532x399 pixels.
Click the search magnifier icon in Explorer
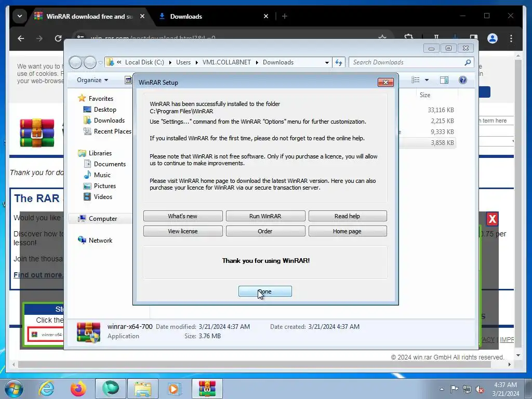pos(468,62)
